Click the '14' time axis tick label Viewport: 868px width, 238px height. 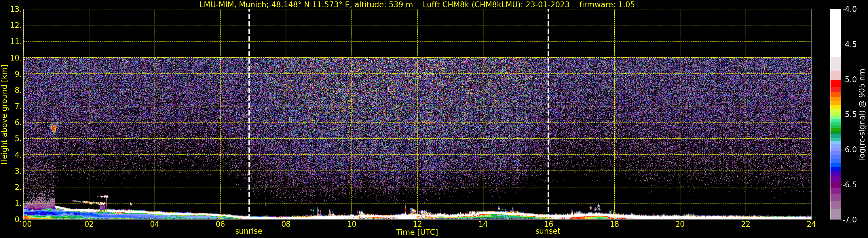pos(483,224)
